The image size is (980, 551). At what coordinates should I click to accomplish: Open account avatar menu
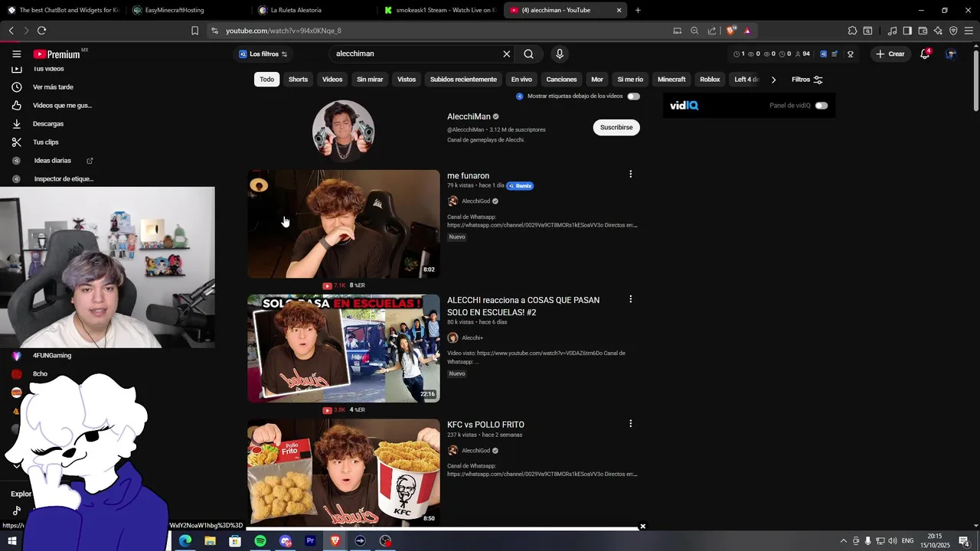(x=951, y=54)
